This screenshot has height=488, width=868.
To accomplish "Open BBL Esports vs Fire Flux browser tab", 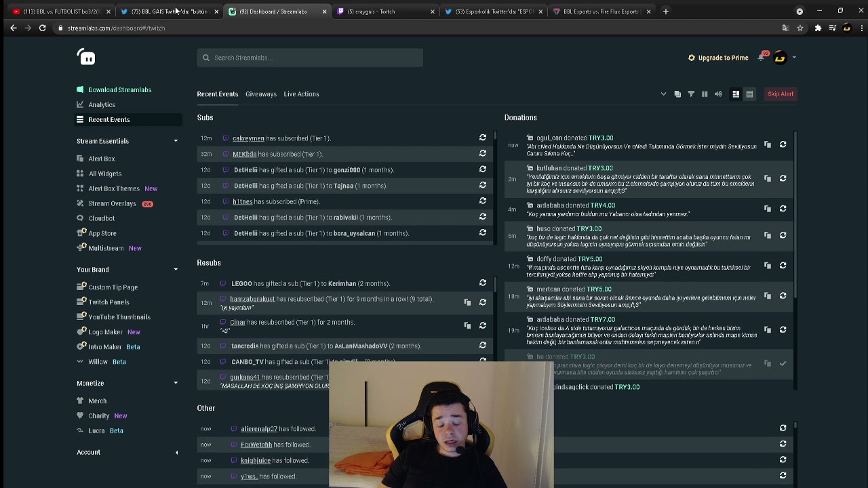I will click(x=601, y=12).
